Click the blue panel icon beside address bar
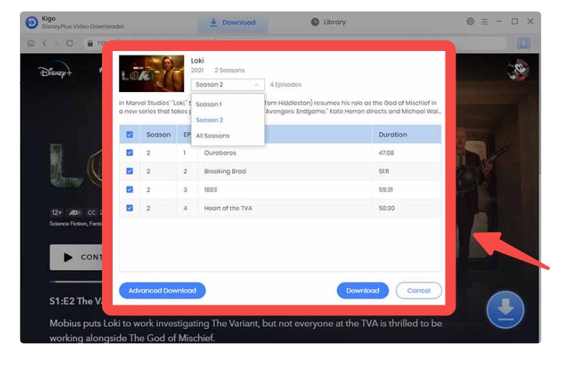 pos(524,43)
